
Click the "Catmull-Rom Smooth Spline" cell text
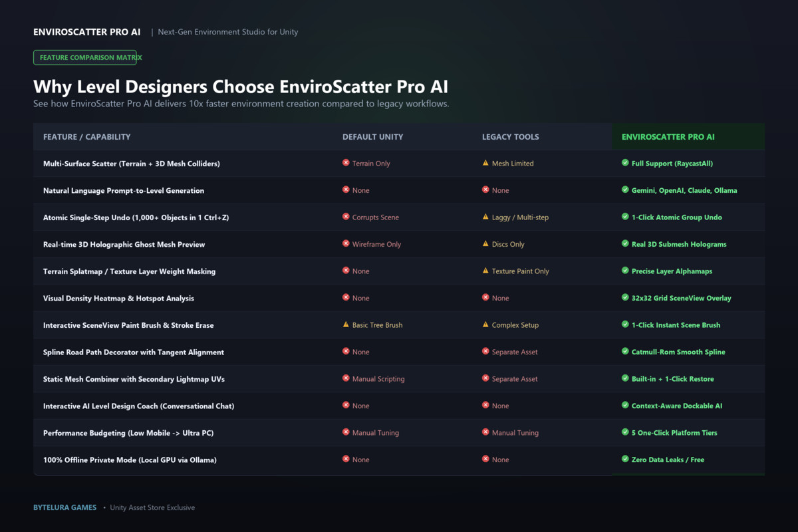(678, 352)
